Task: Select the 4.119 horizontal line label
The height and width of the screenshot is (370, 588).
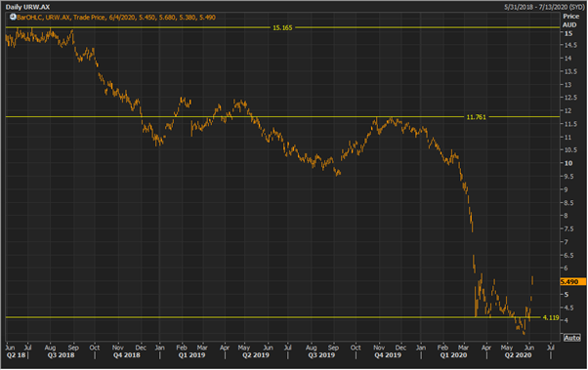Action: tap(551, 317)
